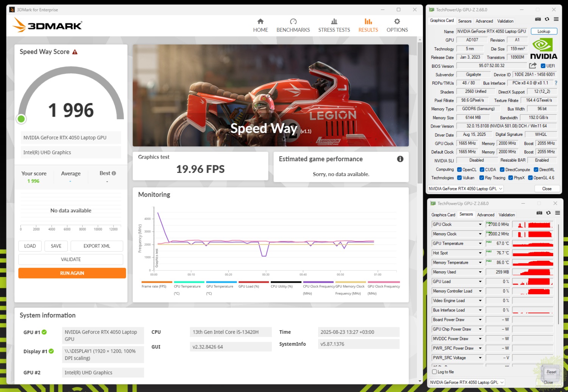Click the green score gauge indicator dot
The width and height of the screenshot is (568, 392).
[21, 119]
